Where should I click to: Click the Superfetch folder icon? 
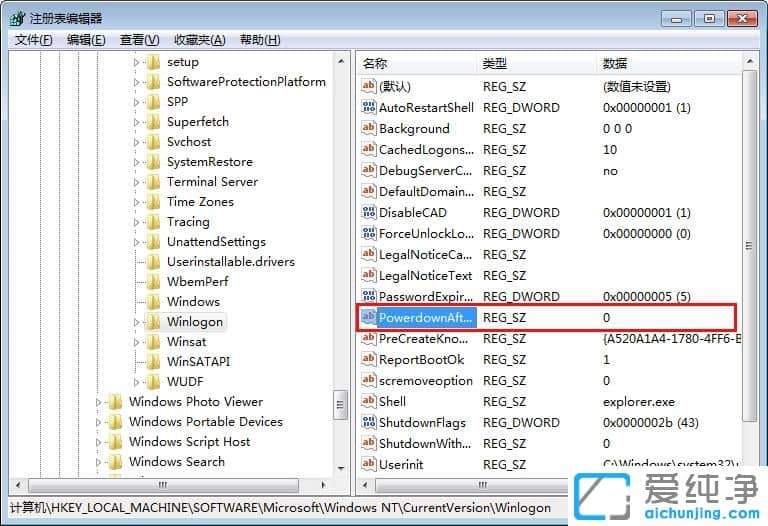tap(153, 121)
